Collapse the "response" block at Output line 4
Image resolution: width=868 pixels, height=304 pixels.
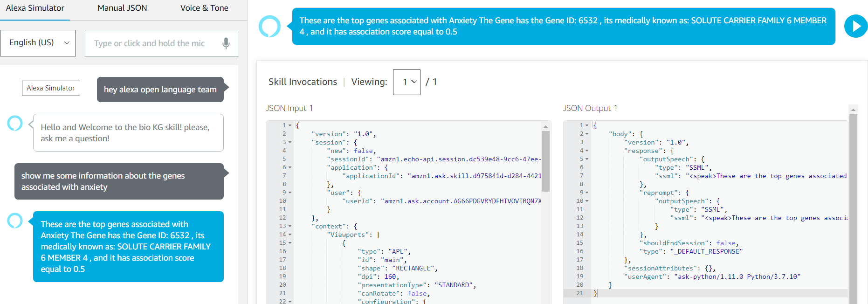point(587,151)
